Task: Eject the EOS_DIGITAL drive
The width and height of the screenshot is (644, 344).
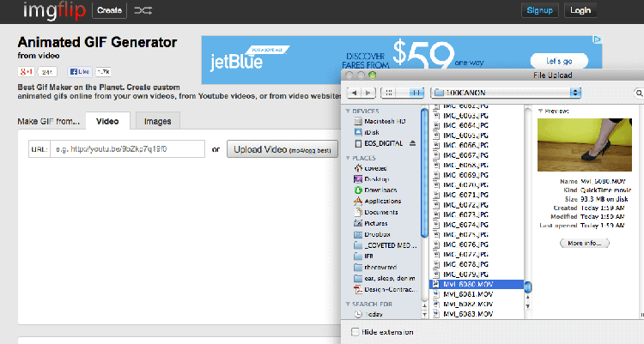Action: click(x=414, y=144)
